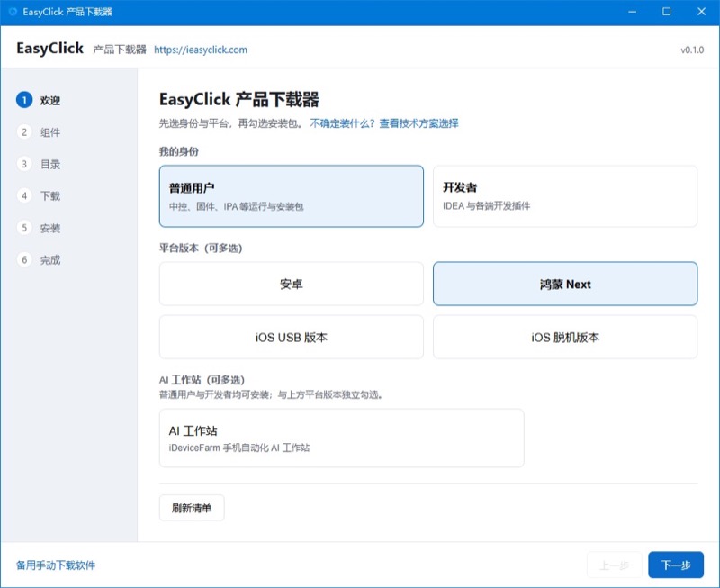Click the AI 工作站 (可多选) section label
720x588 pixels.
pyautogui.click(x=202, y=380)
